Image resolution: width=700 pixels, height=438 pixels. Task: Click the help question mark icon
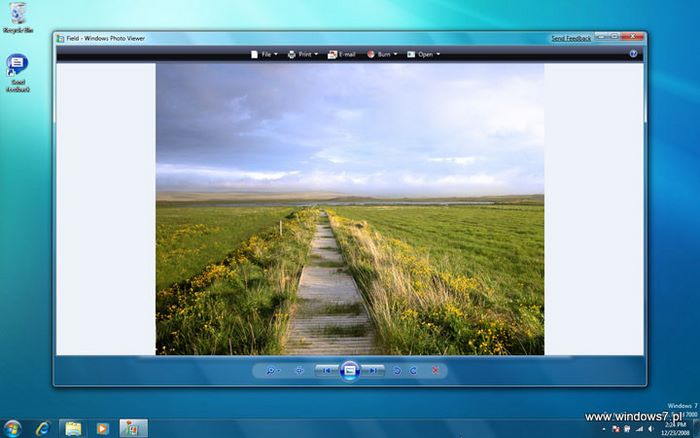(x=633, y=54)
